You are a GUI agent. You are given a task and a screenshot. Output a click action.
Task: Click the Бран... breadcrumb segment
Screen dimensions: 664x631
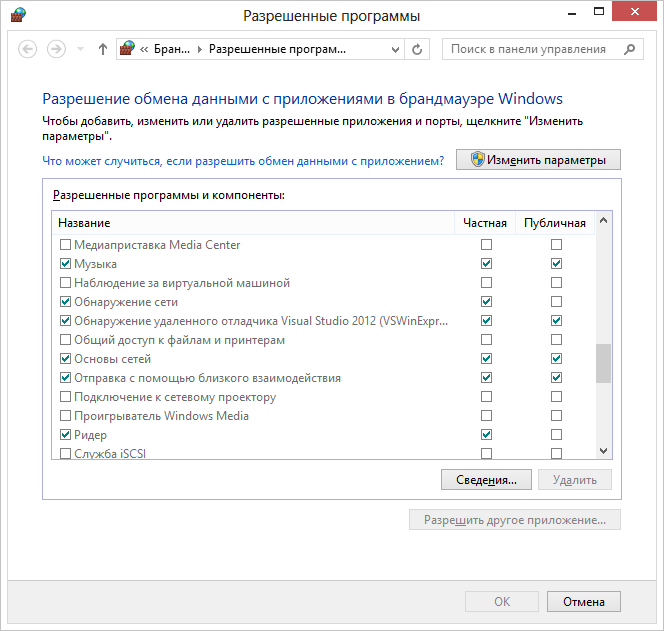(x=172, y=49)
